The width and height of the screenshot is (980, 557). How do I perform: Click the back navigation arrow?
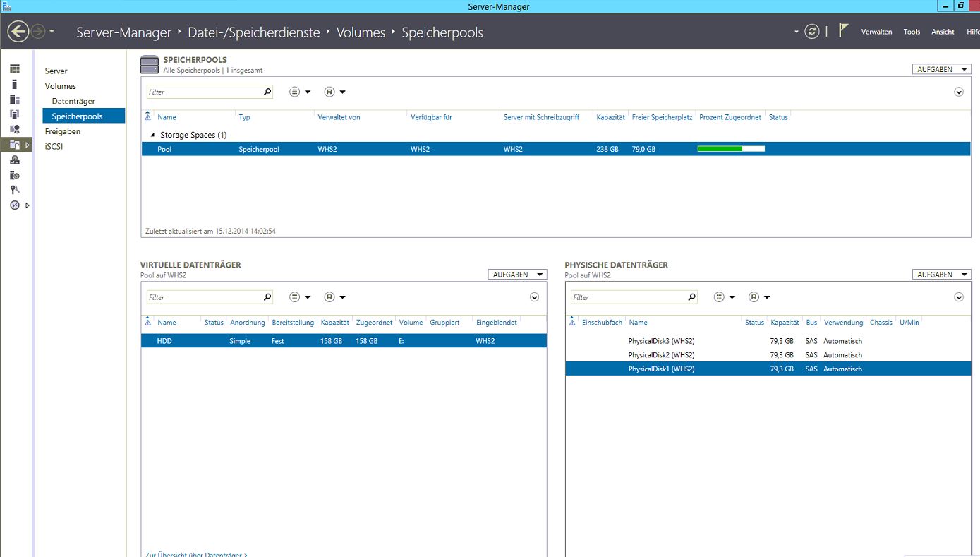point(18,32)
